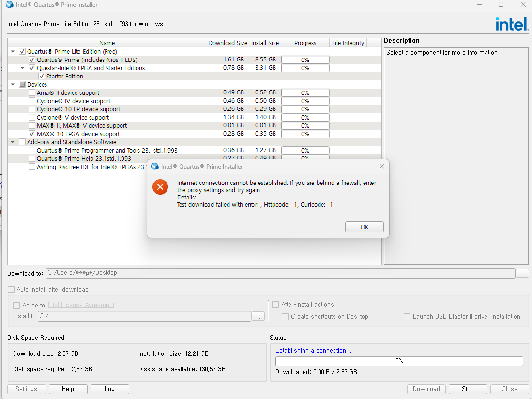Click 'Select a component for more information' text
Image resolution: width=532 pixels, height=399 pixels.
click(x=442, y=53)
